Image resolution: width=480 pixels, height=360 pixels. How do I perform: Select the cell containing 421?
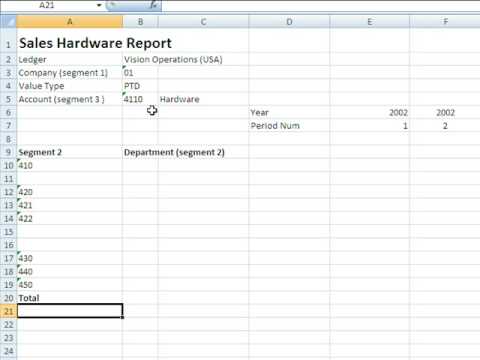(70, 205)
